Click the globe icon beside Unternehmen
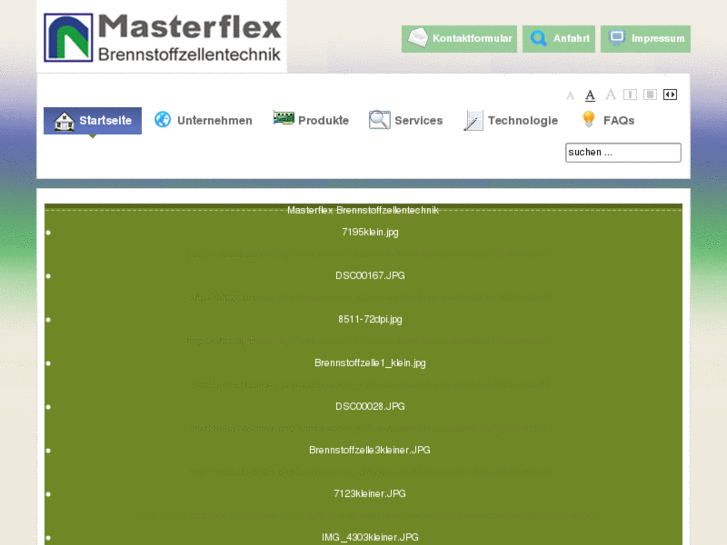The image size is (727, 545). pyautogui.click(x=163, y=119)
